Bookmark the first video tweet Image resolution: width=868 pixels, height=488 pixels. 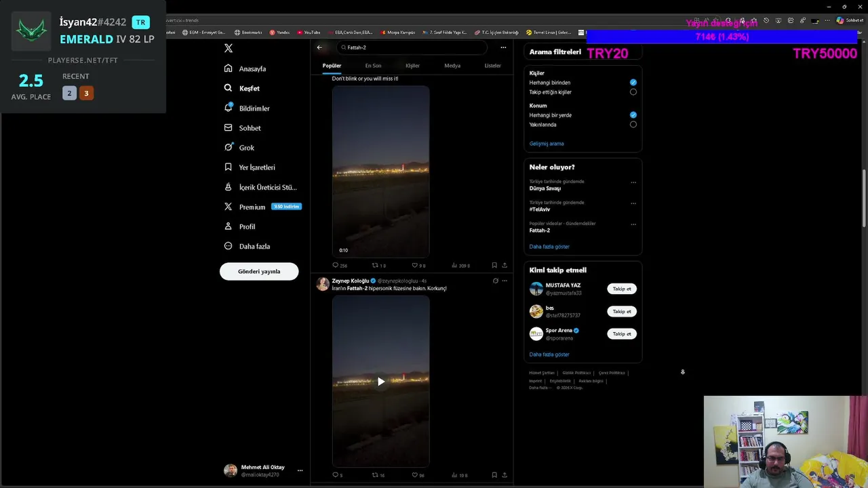pyautogui.click(x=494, y=266)
